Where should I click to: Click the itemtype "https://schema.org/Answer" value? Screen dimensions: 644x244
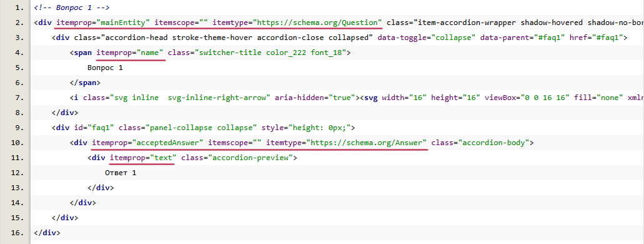tap(367, 143)
